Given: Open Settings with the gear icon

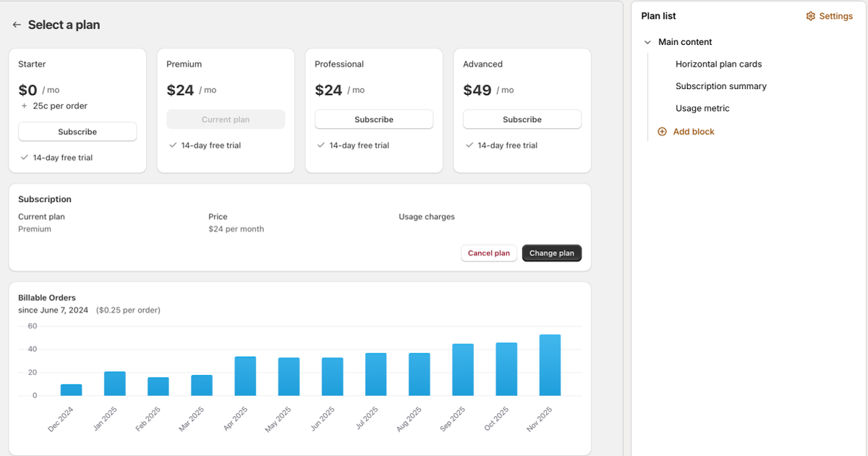Looking at the screenshot, I should coord(810,15).
